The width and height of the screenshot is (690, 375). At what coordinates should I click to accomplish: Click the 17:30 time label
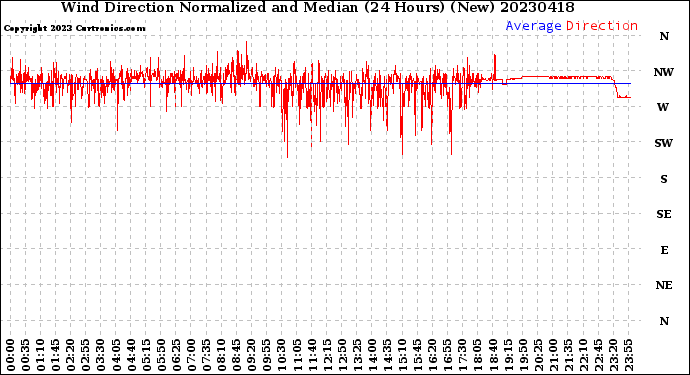[463, 355]
